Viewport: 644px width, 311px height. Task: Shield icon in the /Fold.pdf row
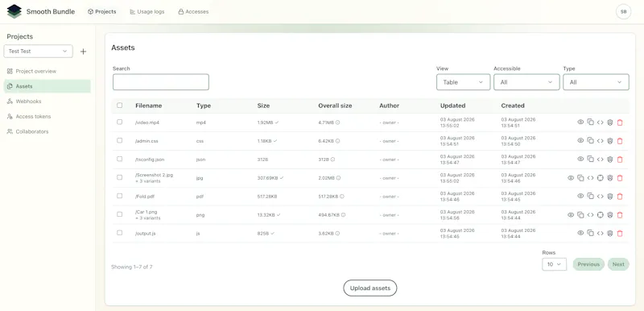[x=610, y=197]
